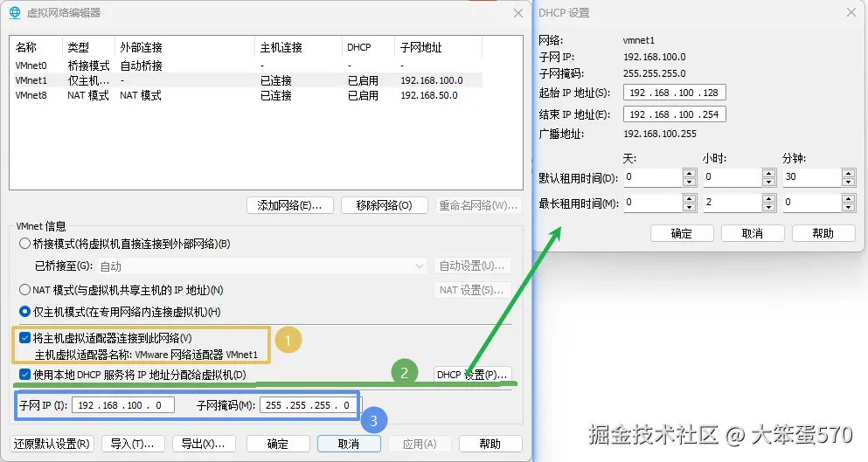Close the DHCP 设置 dialog
868x462 pixels.
(x=851, y=12)
